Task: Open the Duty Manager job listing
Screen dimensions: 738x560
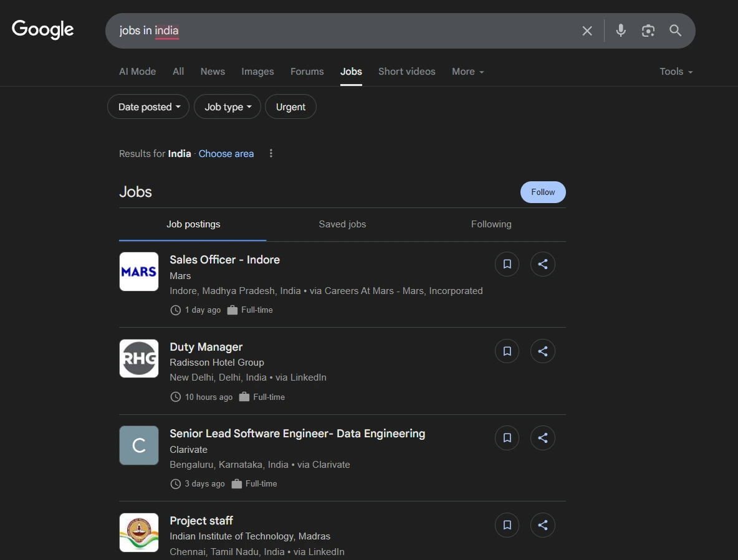Action: click(x=206, y=347)
